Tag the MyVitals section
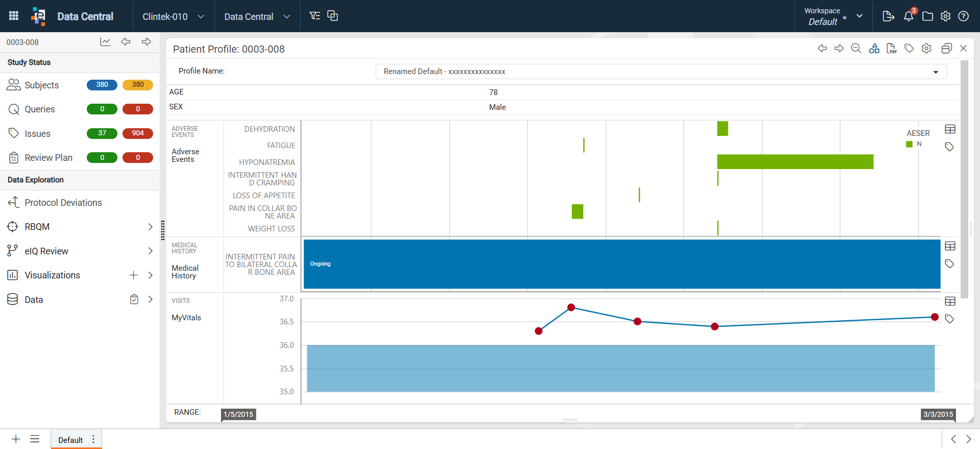Screen dimensions: 980x449 point(949,319)
